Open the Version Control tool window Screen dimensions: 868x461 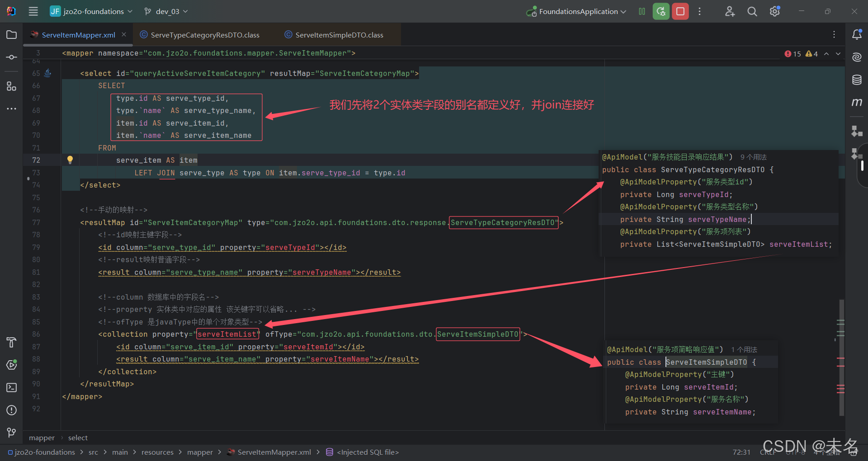pyautogui.click(x=11, y=433)
